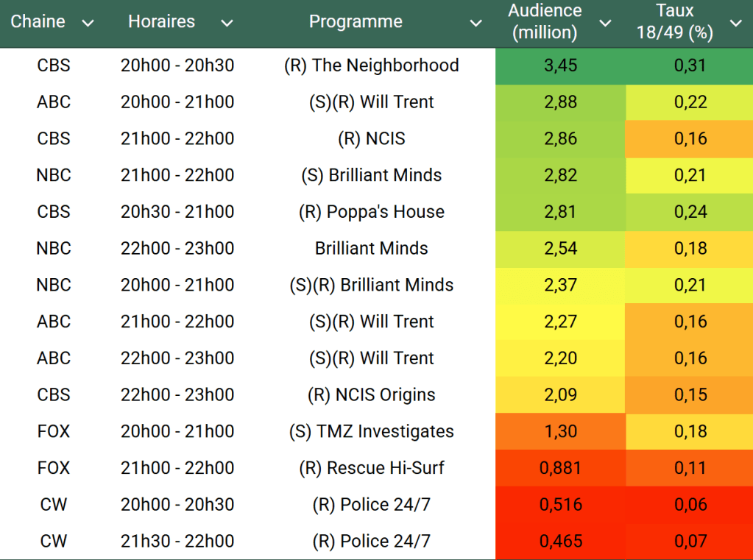Select the 20h30 - 21h00 time slot cell
753x560 pixels.
177,212
